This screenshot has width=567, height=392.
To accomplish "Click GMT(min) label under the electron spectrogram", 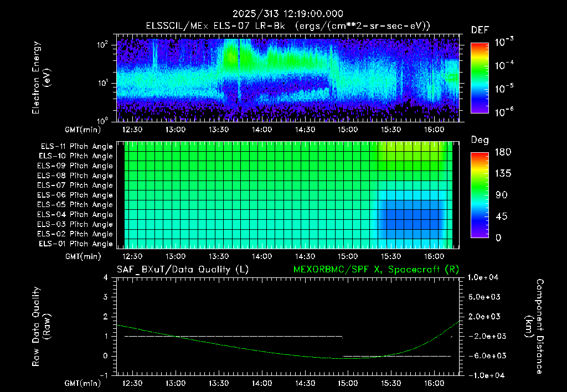I will tap(83, 130).
